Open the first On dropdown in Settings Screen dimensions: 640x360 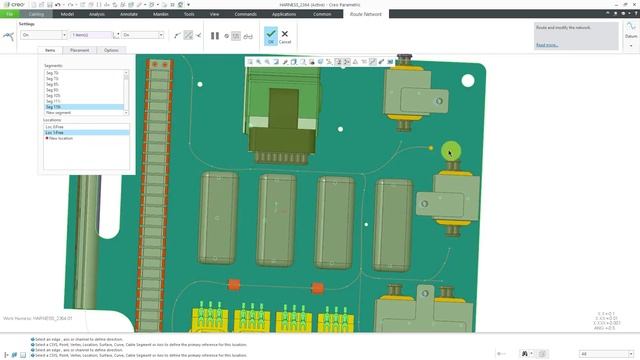click(x=64, y=35)
